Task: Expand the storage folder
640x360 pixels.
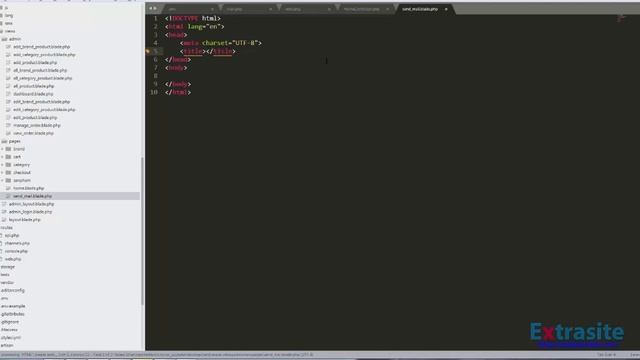Action: (8, 267)
